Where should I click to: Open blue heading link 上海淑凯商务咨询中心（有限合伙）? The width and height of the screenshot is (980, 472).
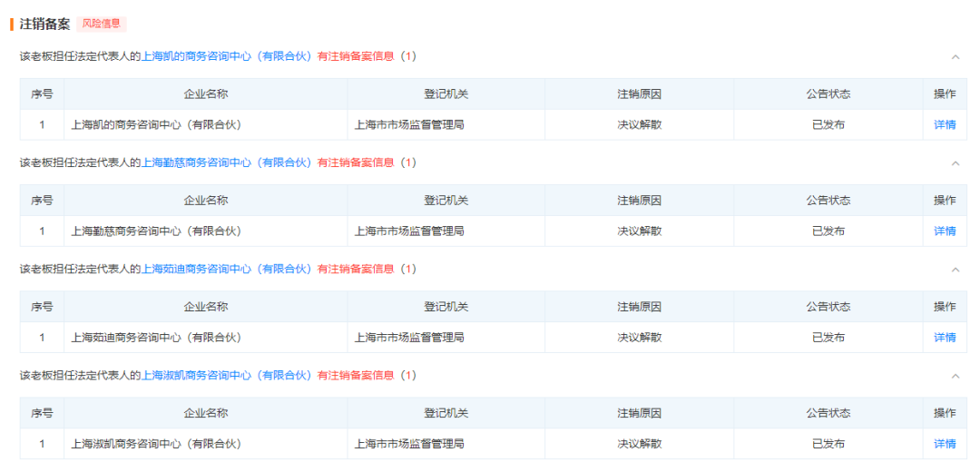pos(228,375)
